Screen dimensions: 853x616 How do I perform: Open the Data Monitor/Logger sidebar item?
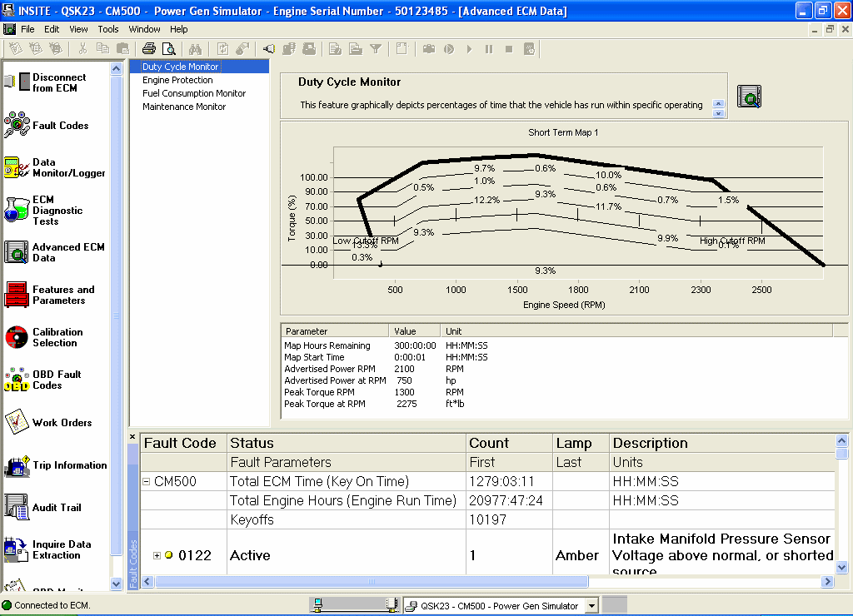[54, 167]
